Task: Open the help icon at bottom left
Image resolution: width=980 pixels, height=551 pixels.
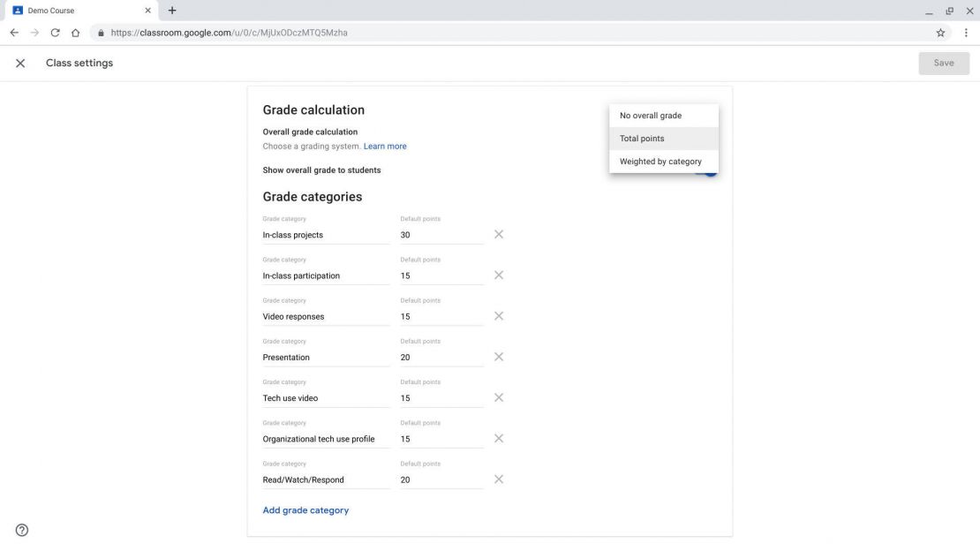Action: pos(20,530)
